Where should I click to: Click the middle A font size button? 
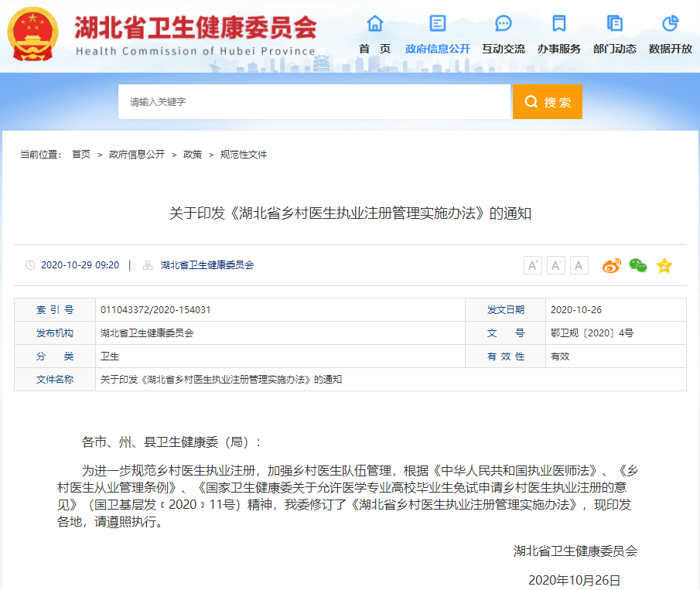[556, 265]
